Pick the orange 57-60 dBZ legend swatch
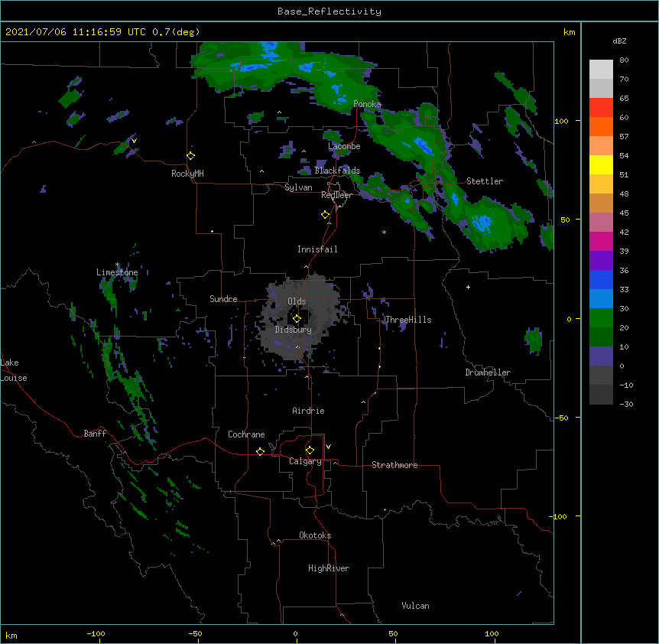The height and width of the screenshot is (644, 659). coord(601,126)
